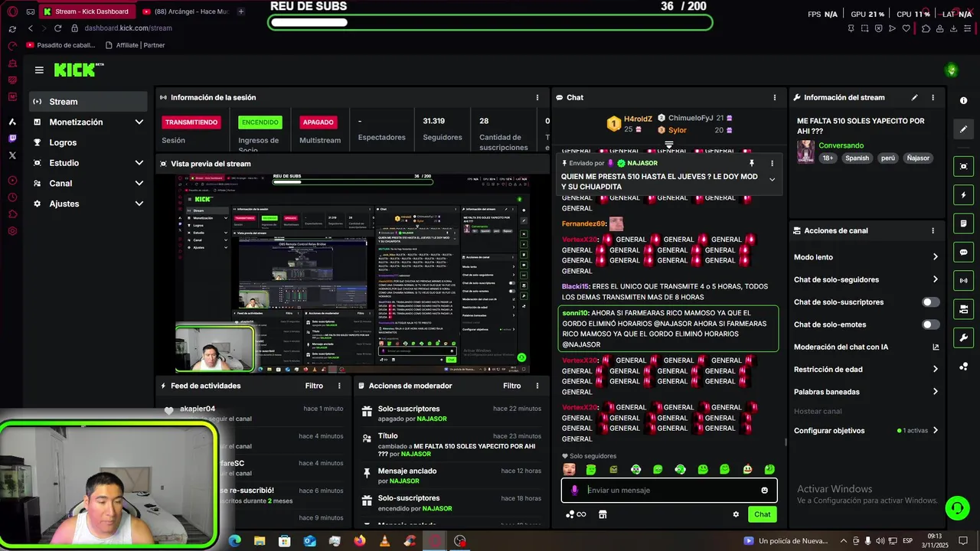
Task: Open the emoji picker in chat input
Action: coord(764,491)
